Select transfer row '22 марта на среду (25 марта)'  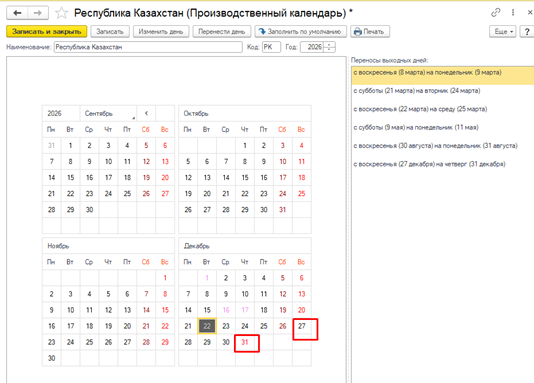[443, 109]
